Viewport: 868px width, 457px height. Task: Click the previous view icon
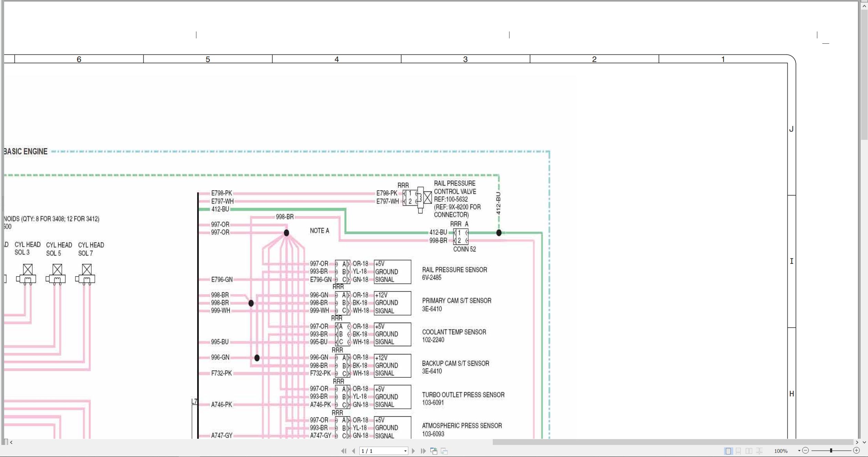click(x=434, y=451)
